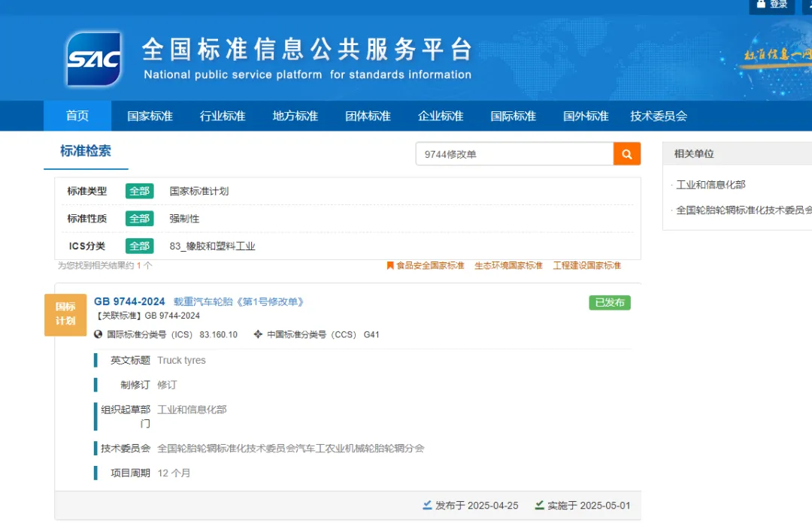Click the CCS code G41
812x523 pixels.
[x=371, y=334]
